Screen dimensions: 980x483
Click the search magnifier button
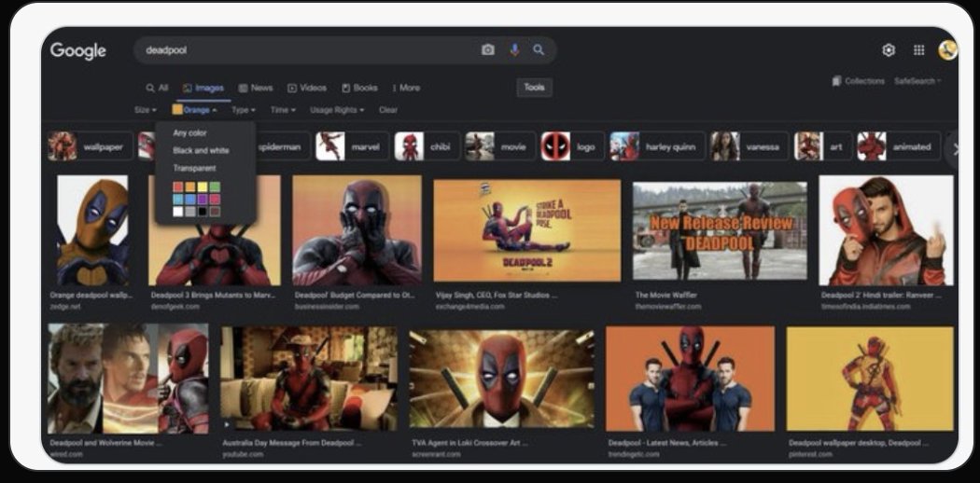[x=539, y=50]
